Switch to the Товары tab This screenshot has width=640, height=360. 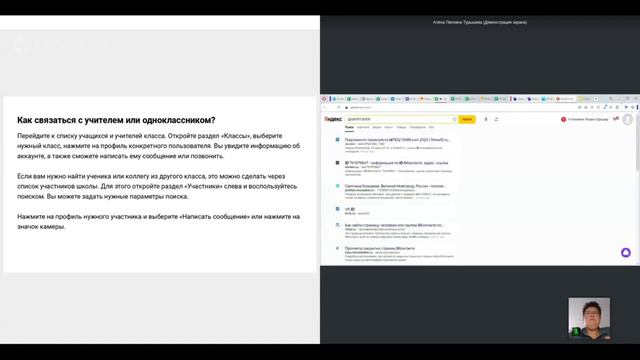coord(401,127)
